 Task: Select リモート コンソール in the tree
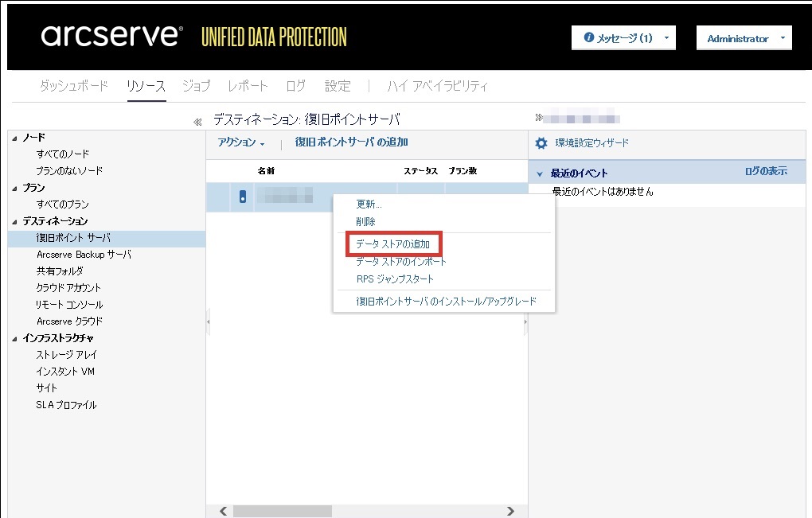point(69,305)
